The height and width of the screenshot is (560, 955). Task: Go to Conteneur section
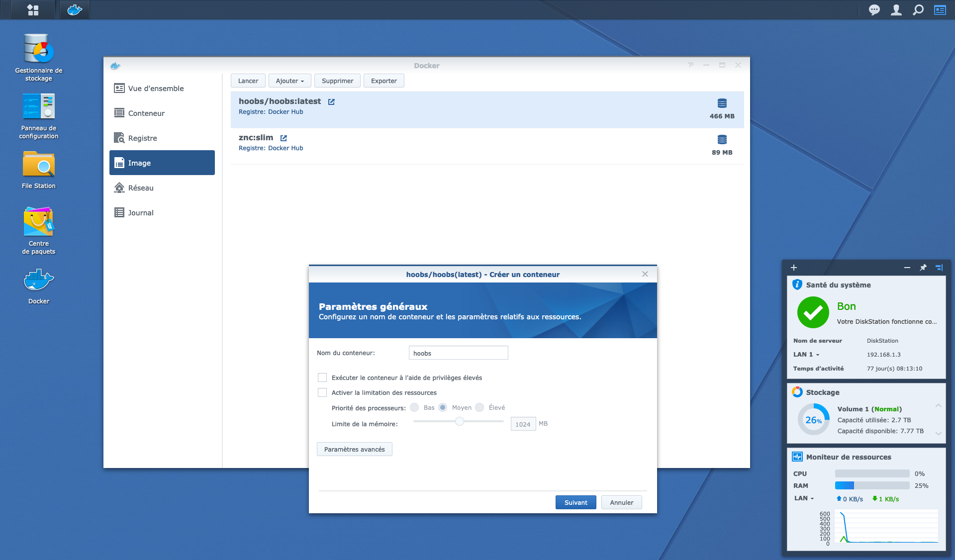162,113
